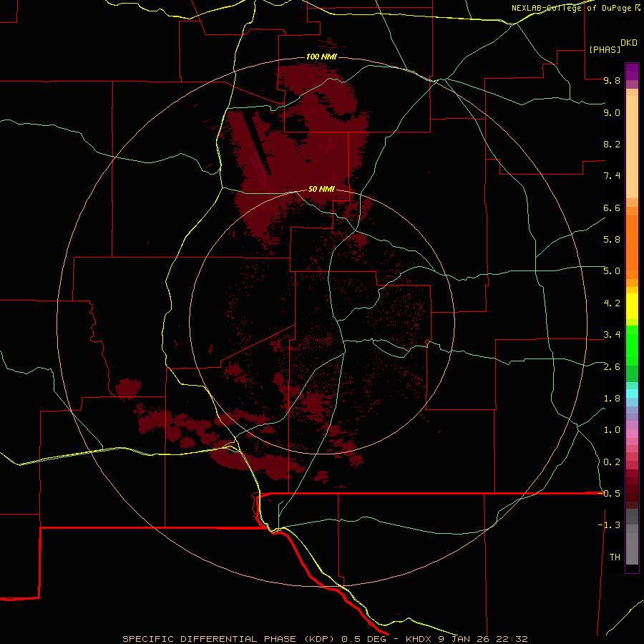The image size is (644, 644).
Task: Click the Specific Differential Phase (KDP) caption text
Action: pos(325,639)
